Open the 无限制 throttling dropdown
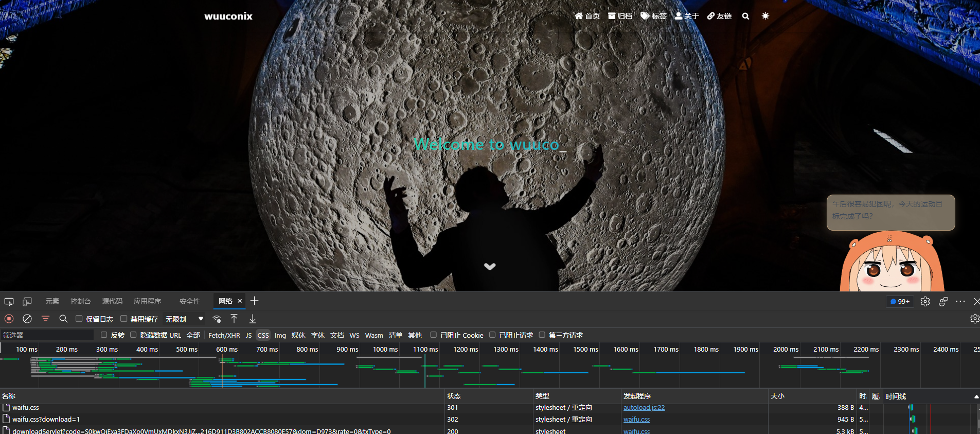Screen dimensions: 980x434 point(184,319)
